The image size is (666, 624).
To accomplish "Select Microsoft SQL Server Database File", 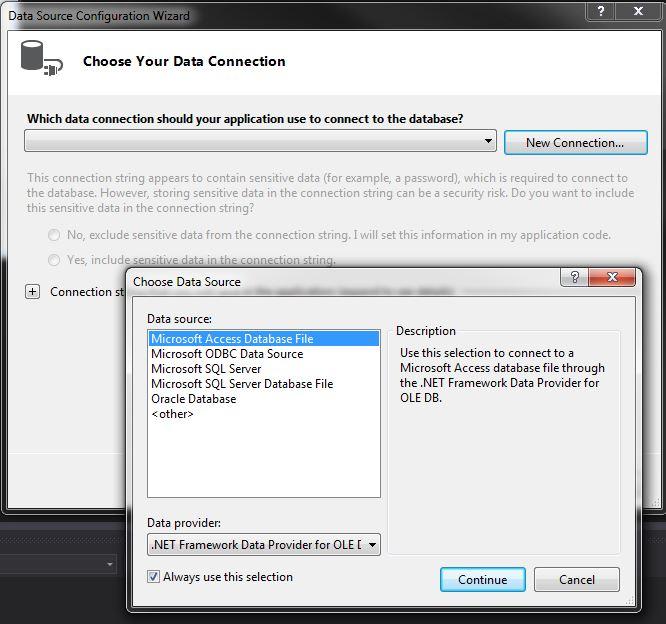I will (x=242, y=384).
